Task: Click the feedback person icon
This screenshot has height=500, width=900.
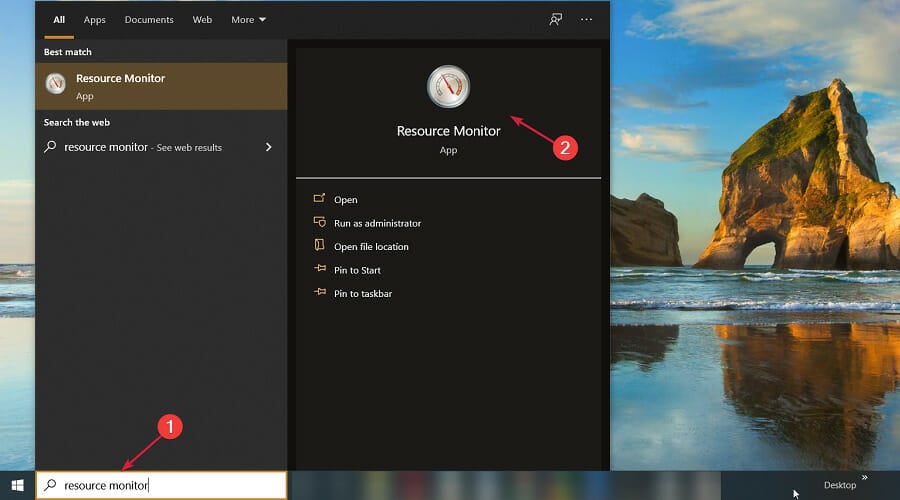Action: (556, 20)
